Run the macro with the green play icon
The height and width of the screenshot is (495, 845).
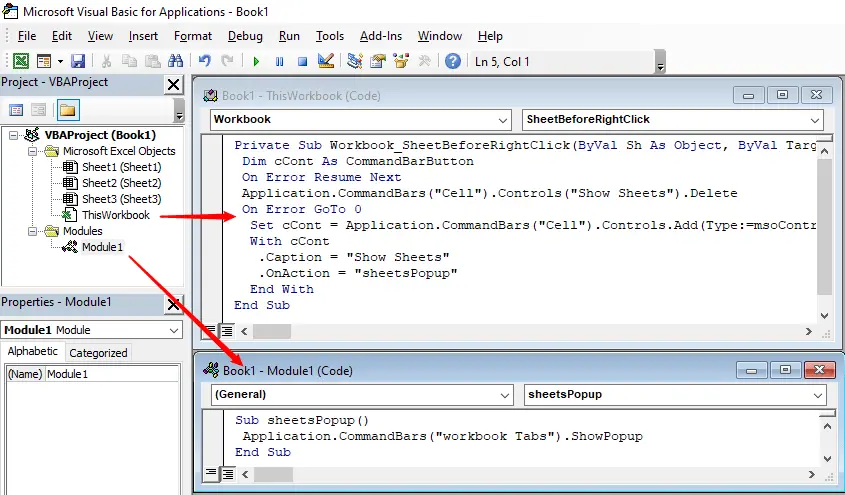[257, 61]
